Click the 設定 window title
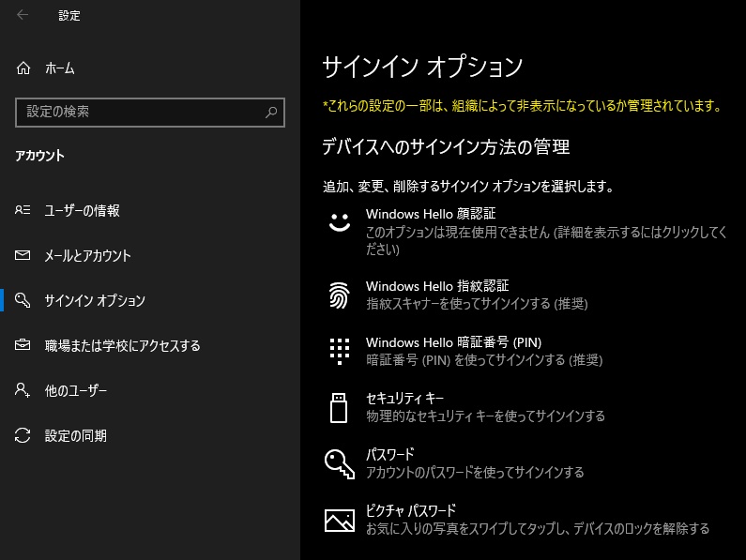746x560 pixels. (69, 15)
